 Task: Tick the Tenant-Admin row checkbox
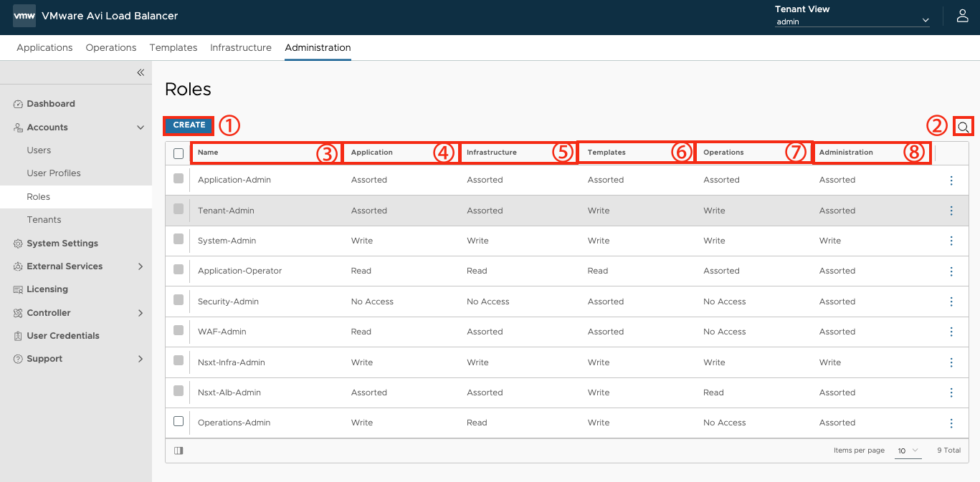(x=179, y=208)
